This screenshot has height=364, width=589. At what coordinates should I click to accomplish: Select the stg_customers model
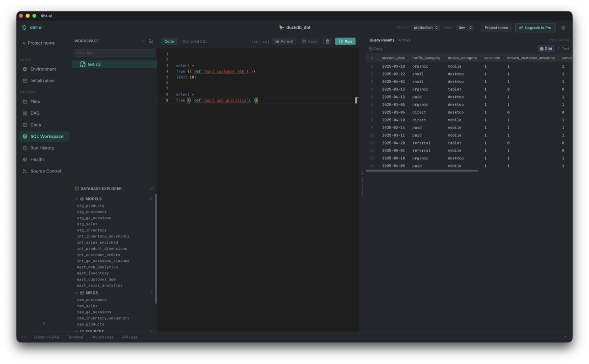pos(92,212)
